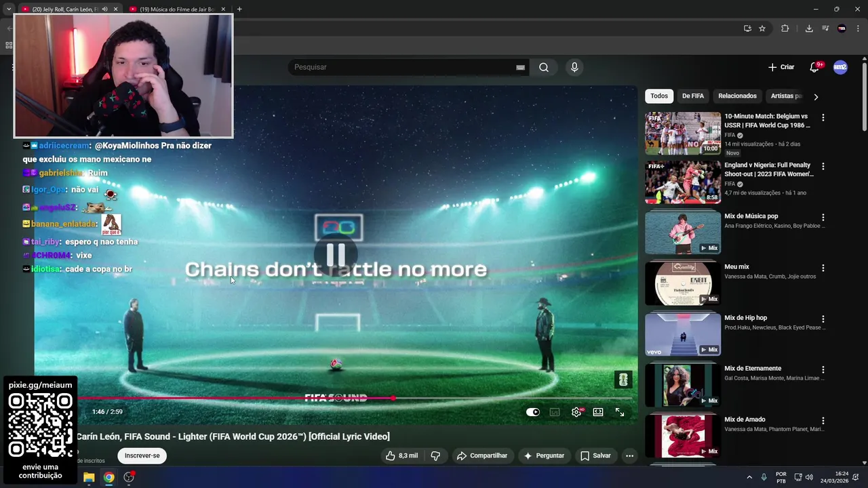Switch to Música do Filme de Jair browser tab

178,9
